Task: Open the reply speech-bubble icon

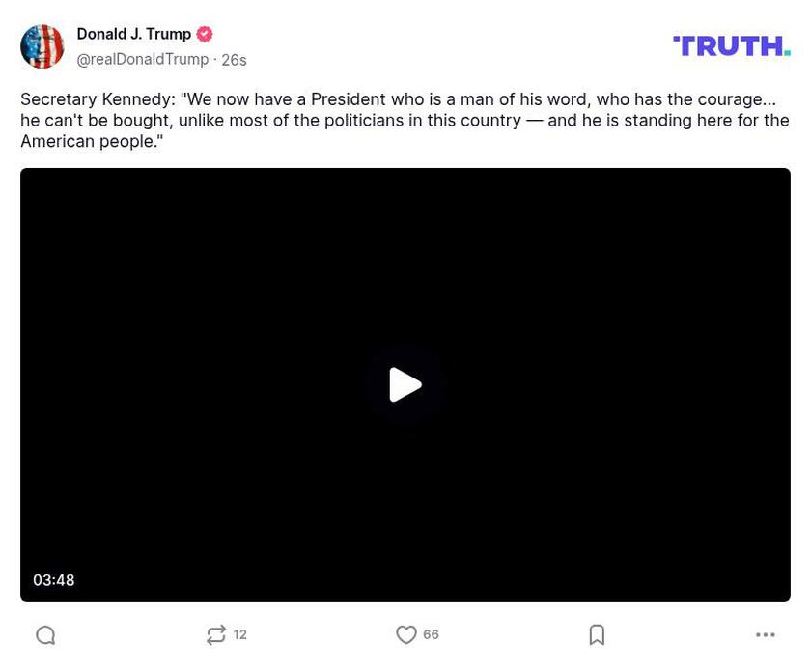Action: point(46,634)
